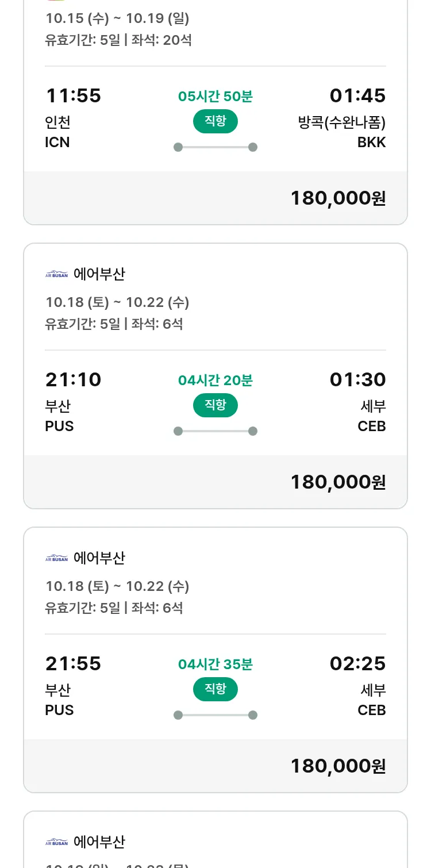Select the 180,000원 price for the 21:55 departure
The image size is (431, 868).
(338, 766)
